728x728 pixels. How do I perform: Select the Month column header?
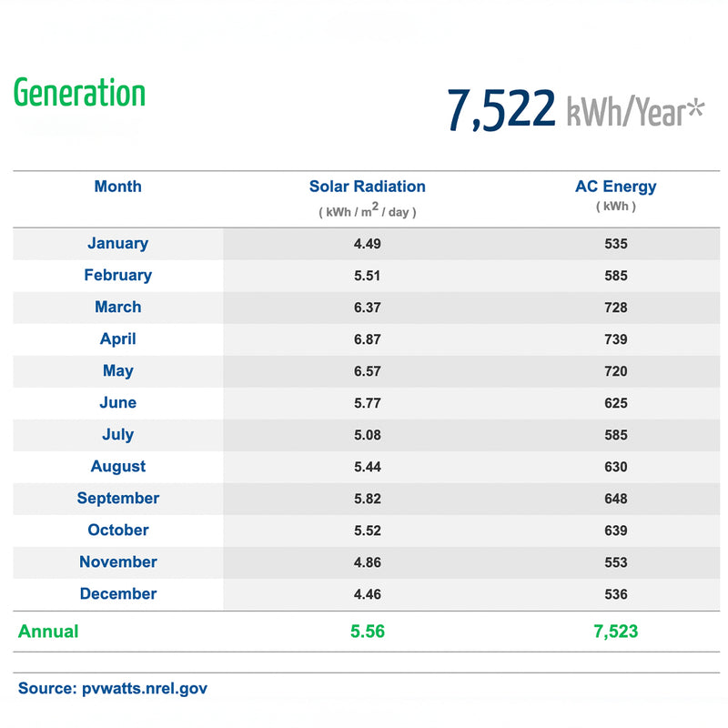(117, 187)
